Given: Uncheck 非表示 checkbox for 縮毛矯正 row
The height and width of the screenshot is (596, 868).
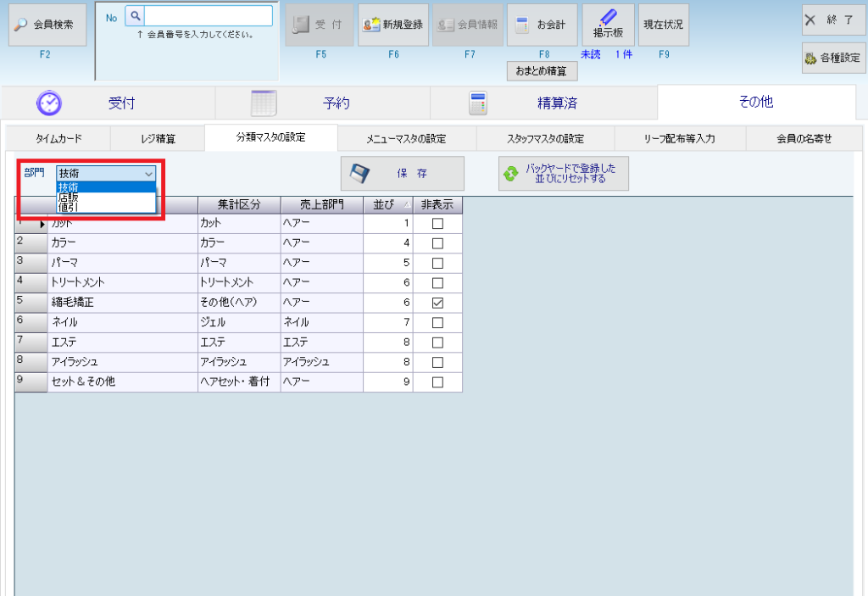Looking at the screenshot, I should pos(437,303).
